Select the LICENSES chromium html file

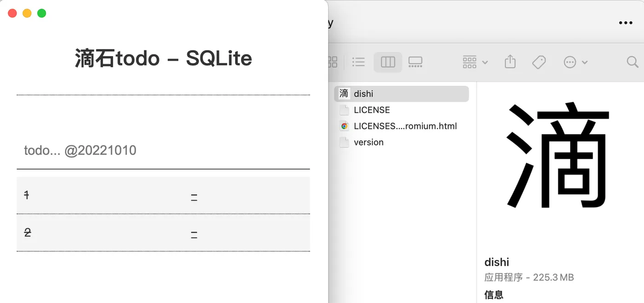[x=405, y=126]
